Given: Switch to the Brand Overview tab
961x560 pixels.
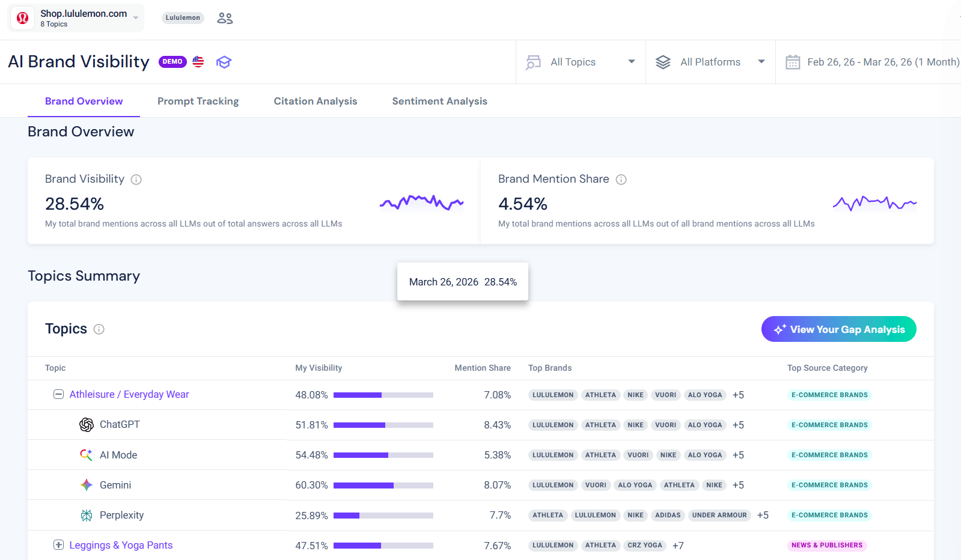Looking at the screenshot, I should click(x=84, y=101).
